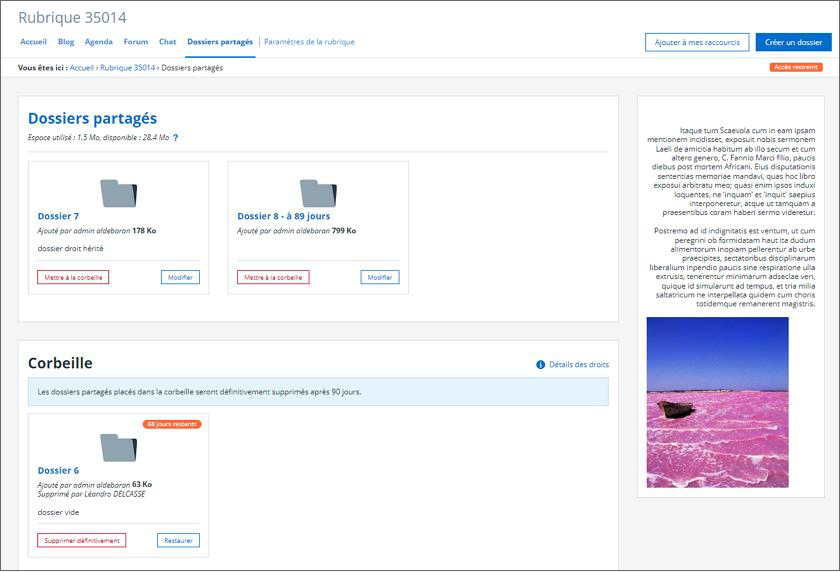Image resolution: width=840 pixels, height=572 pixels.
Task: Click the info icon beside Détails des droits
Action: tap(541, 365)
